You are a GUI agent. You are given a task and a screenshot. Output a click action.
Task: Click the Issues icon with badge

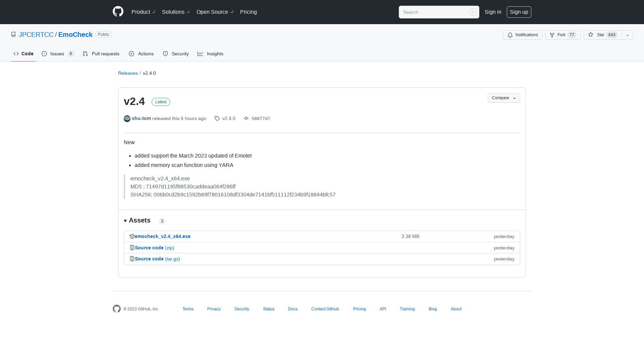[58, 54]
